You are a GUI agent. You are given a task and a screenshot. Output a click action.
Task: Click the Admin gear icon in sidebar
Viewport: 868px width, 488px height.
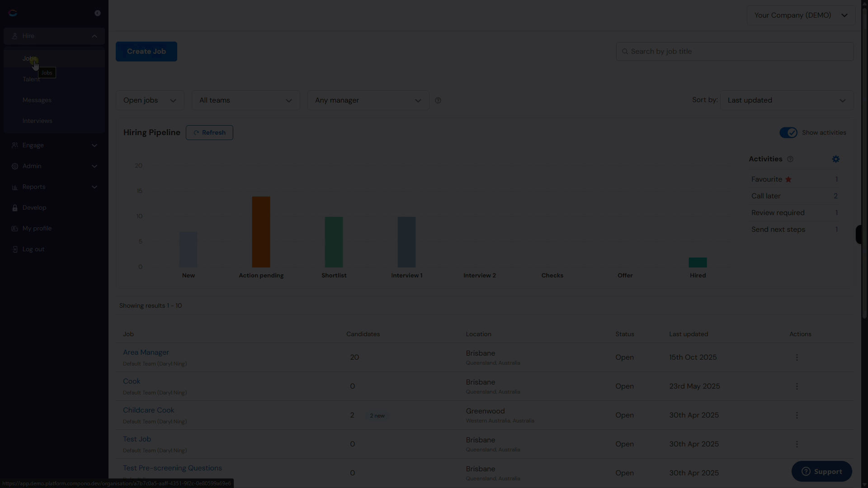click(x=15, y=166)
